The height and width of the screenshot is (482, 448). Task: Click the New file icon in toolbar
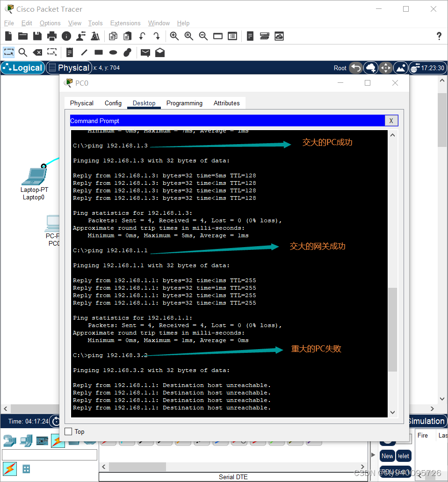pos(8,37)
